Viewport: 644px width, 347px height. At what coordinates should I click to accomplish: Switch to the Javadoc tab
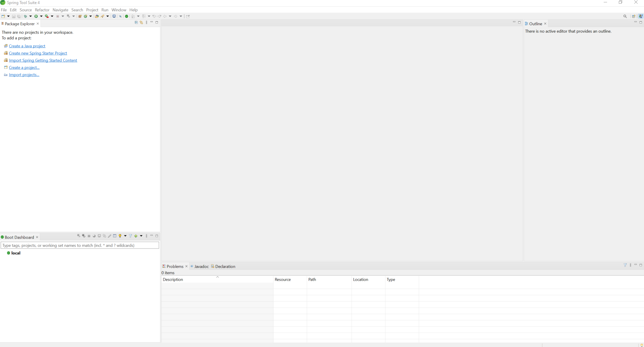coord(200,266)
